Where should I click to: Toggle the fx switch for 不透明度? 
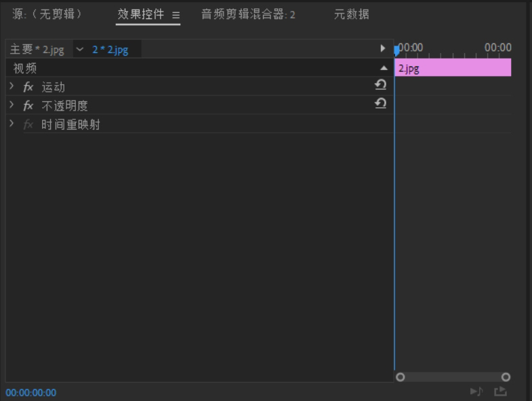(28, 106)
